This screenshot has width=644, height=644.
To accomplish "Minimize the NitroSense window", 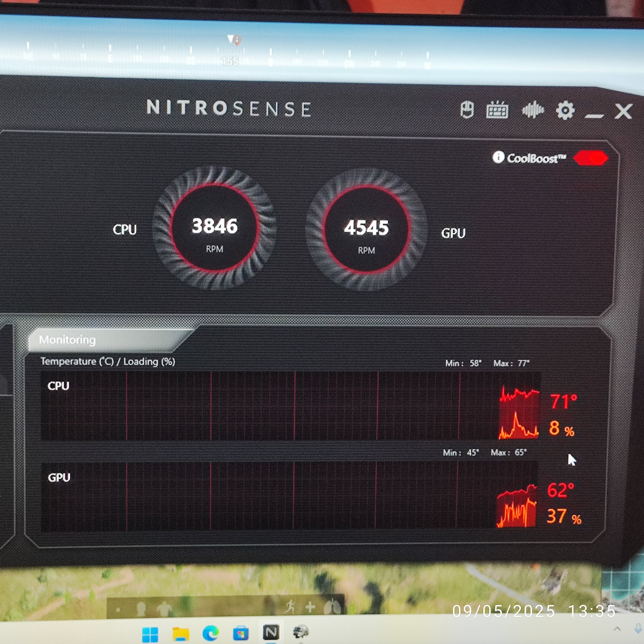I will click(594, 116).
